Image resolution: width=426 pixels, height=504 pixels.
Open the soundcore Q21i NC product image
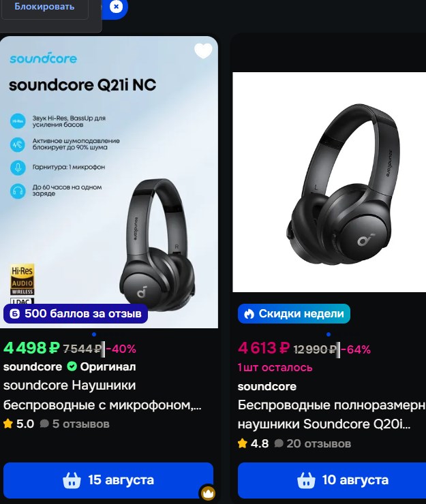109,182
